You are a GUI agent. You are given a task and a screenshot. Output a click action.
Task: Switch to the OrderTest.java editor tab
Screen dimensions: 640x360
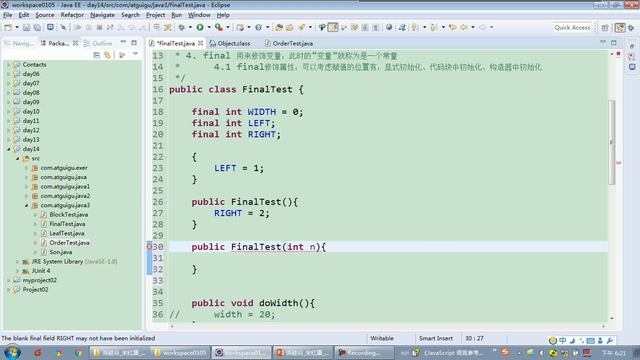point(289,43)
